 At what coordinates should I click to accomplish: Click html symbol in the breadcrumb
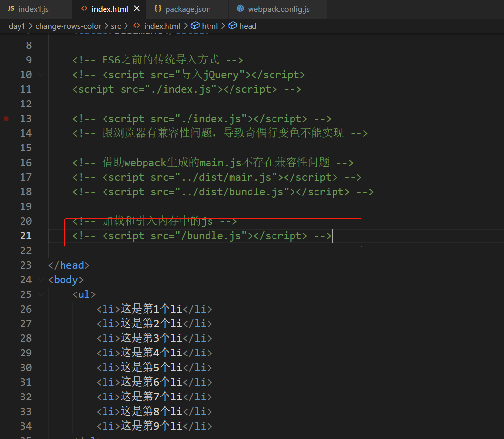(x=210, y=26)
